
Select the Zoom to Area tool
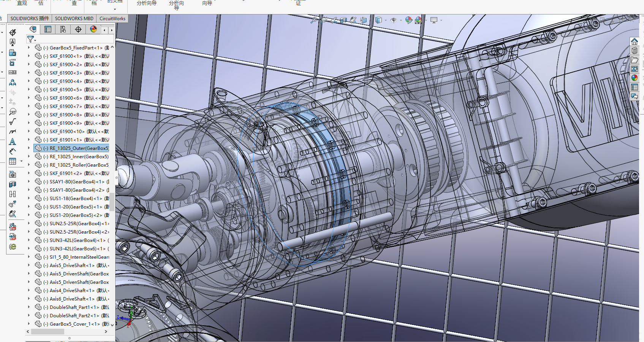[323, 20]
